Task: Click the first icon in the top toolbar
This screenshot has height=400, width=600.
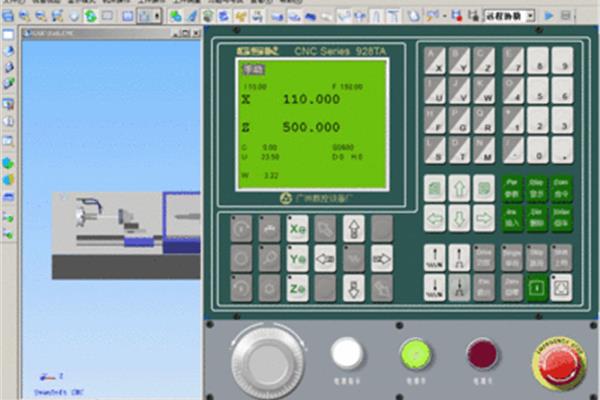Action: (8, 16)
